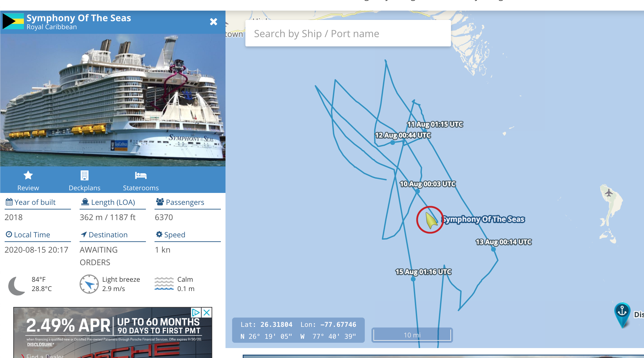
Task: Click the Speed gear icon
Action: coord(159,234)
